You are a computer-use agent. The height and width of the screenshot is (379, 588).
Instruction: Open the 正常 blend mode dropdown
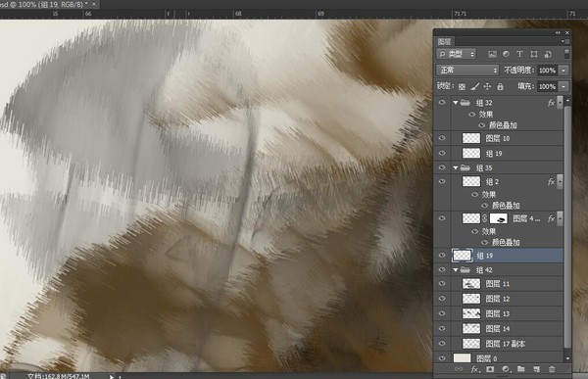[467, 71]
